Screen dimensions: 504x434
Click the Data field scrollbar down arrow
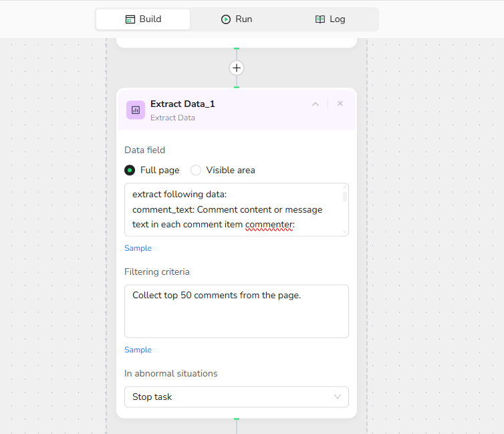(x=345, y=232)
